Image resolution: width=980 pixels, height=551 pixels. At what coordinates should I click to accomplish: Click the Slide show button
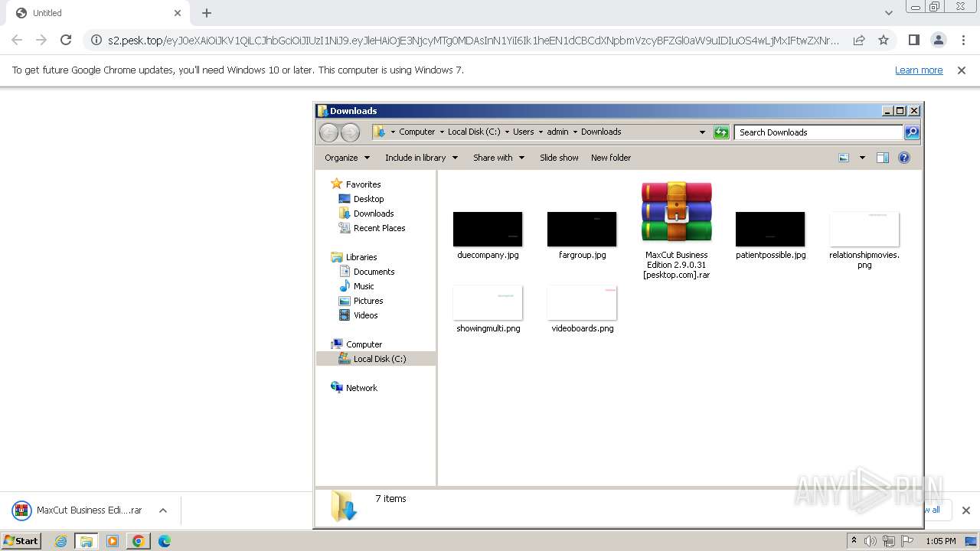coord(559,158)
